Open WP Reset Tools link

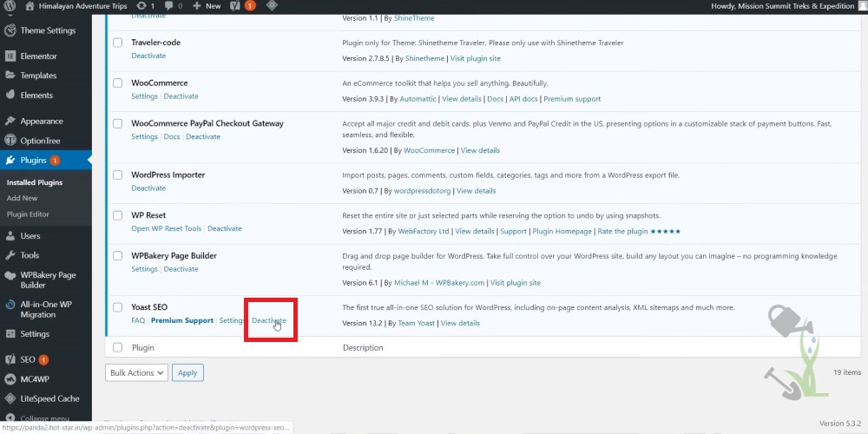tap(166, 229)
